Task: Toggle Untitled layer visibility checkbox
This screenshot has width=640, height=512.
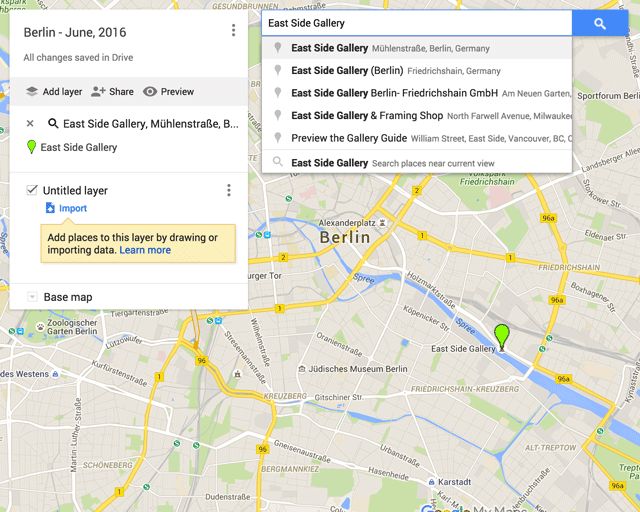Action: tap(32, 190)
